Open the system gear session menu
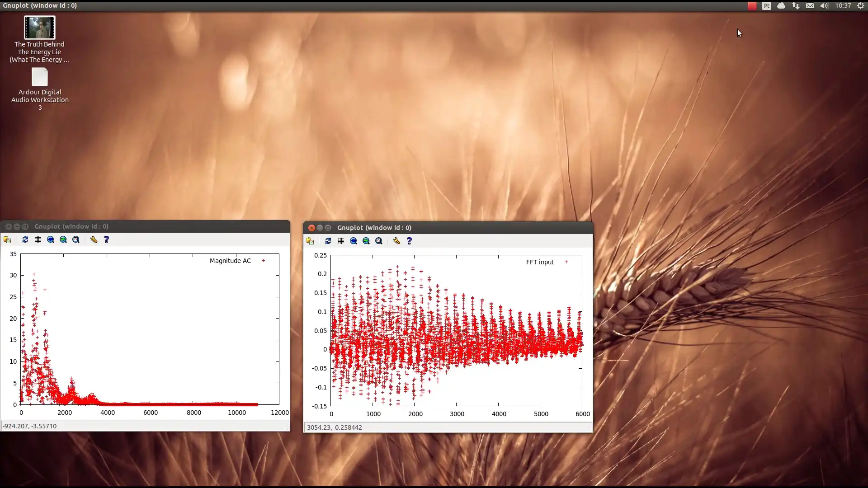Screen dimensions: 868x488 861,5
